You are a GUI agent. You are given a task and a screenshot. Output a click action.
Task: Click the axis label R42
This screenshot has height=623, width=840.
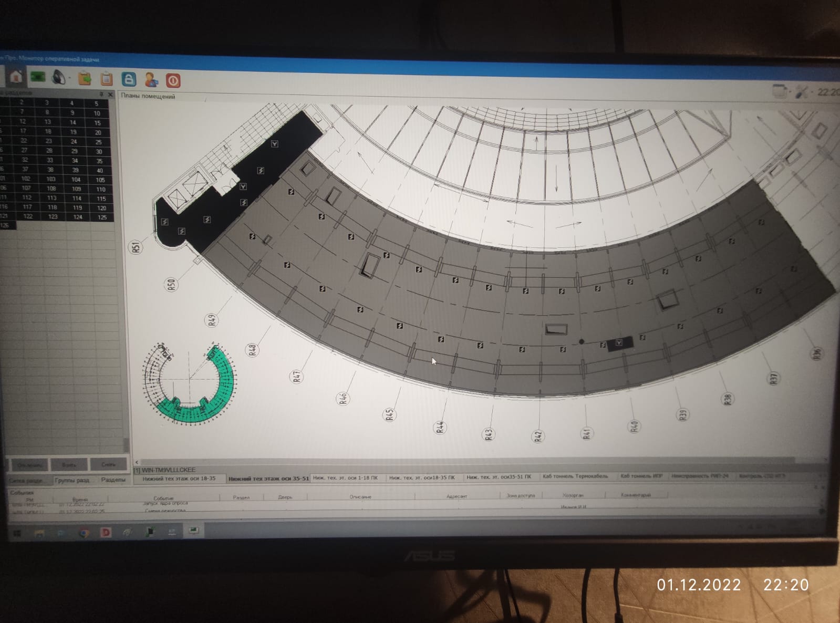pyautogui.click(x=538, y=436)
